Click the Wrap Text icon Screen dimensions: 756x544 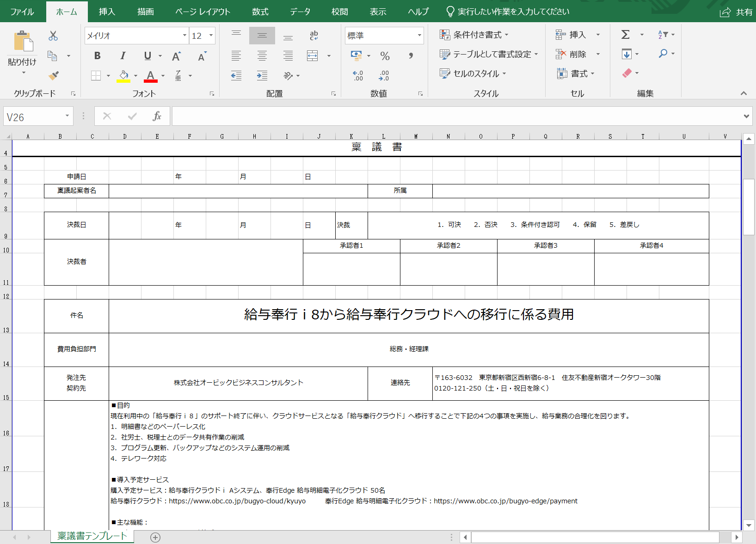[x=314, y=36]
